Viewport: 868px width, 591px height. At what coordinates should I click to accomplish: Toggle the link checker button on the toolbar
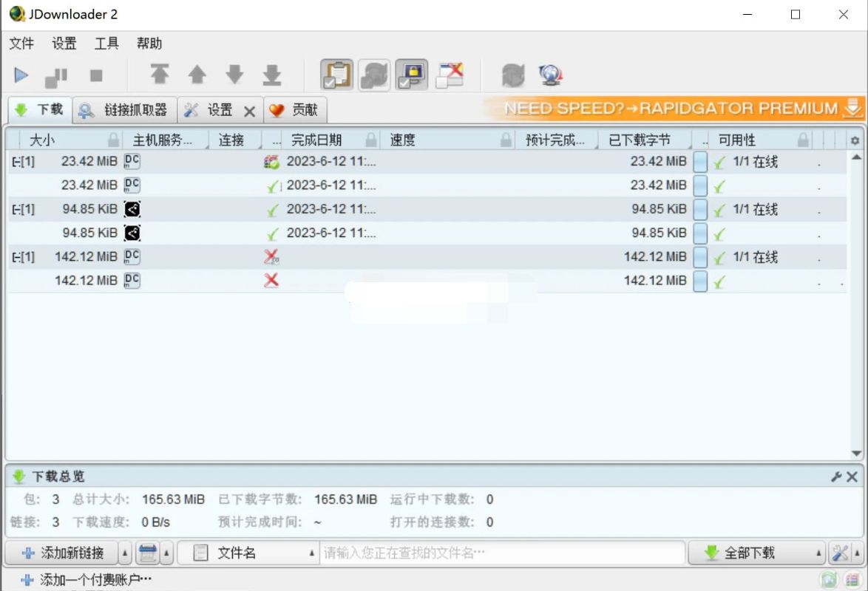[x=373, y=75]
